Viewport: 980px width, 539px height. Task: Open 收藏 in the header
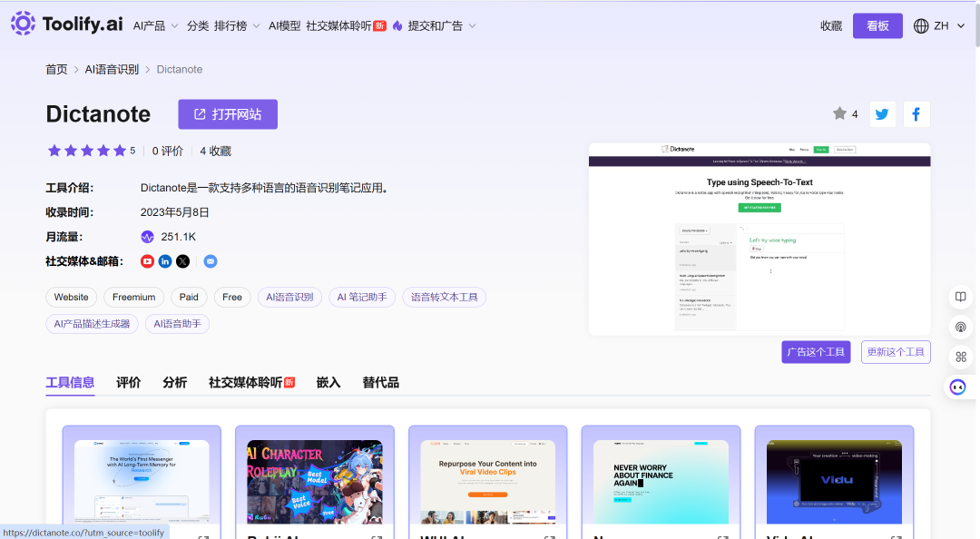point(831,25)
